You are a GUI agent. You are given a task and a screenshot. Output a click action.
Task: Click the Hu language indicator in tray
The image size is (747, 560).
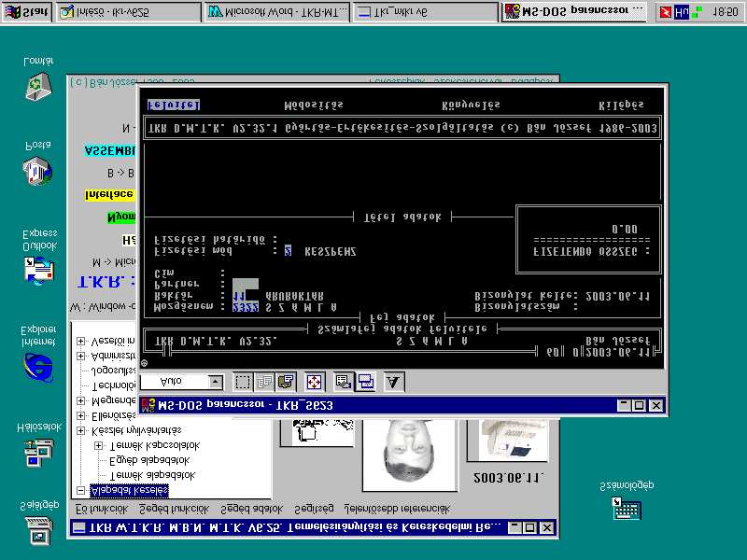click(682, 12)
